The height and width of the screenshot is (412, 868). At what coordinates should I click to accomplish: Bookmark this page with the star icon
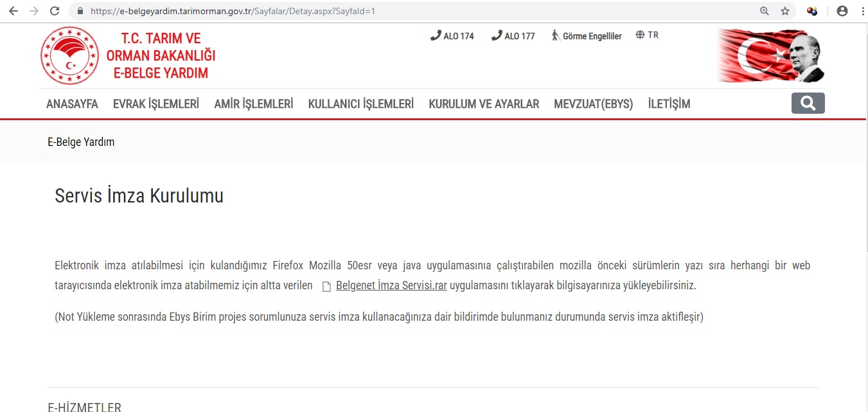tap(785, 10)
